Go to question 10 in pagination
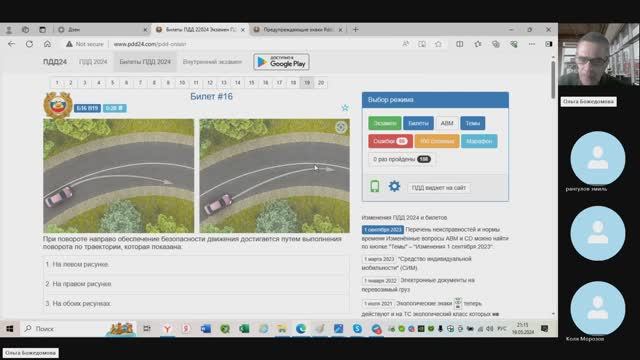 tap(182, 83)
